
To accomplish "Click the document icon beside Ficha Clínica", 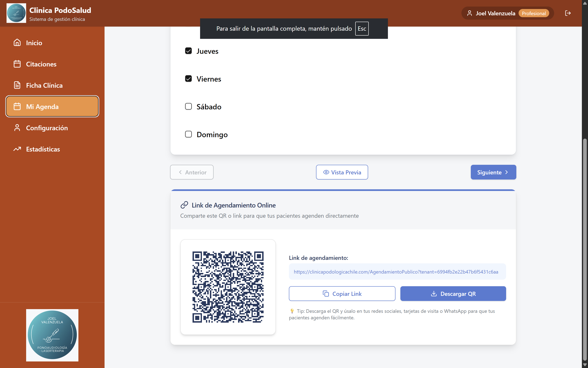I will (17, 85).
